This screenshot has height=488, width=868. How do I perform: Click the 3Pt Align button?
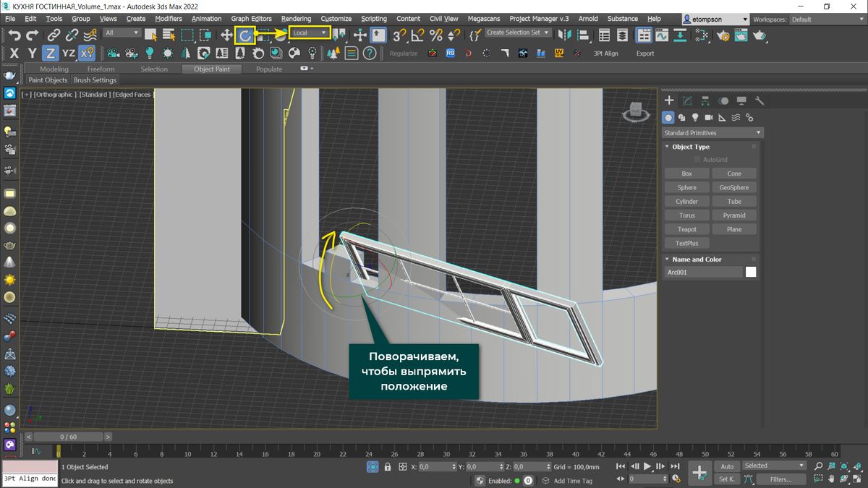click(605, 53)
